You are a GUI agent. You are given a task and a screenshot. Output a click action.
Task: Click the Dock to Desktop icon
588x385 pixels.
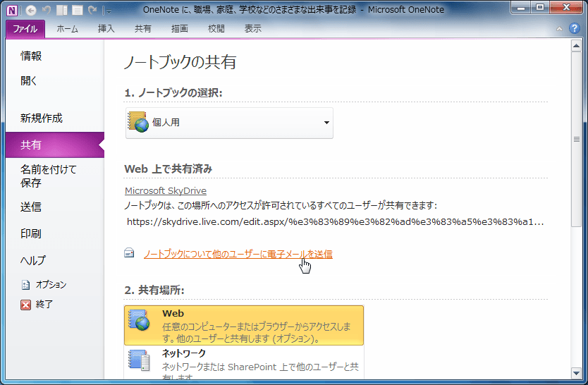[x=62, y=10]
